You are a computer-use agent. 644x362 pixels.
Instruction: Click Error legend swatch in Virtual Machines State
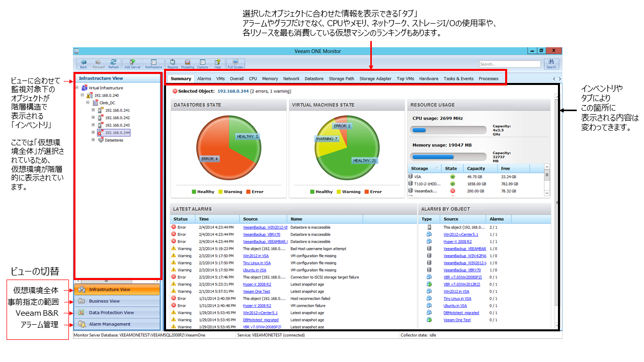coord(366,192)
